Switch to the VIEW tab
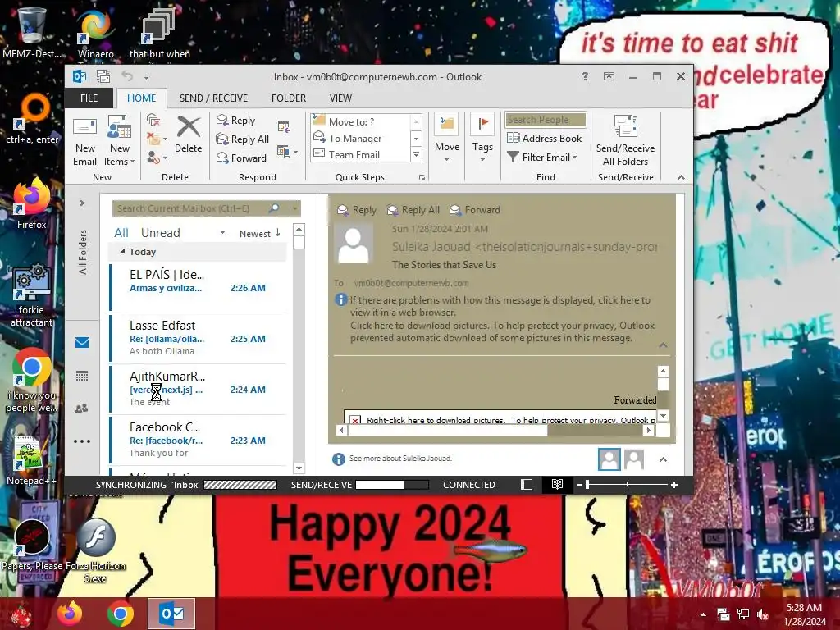Image resolution: width=840 pixels, height=630 pixels. 340,98
